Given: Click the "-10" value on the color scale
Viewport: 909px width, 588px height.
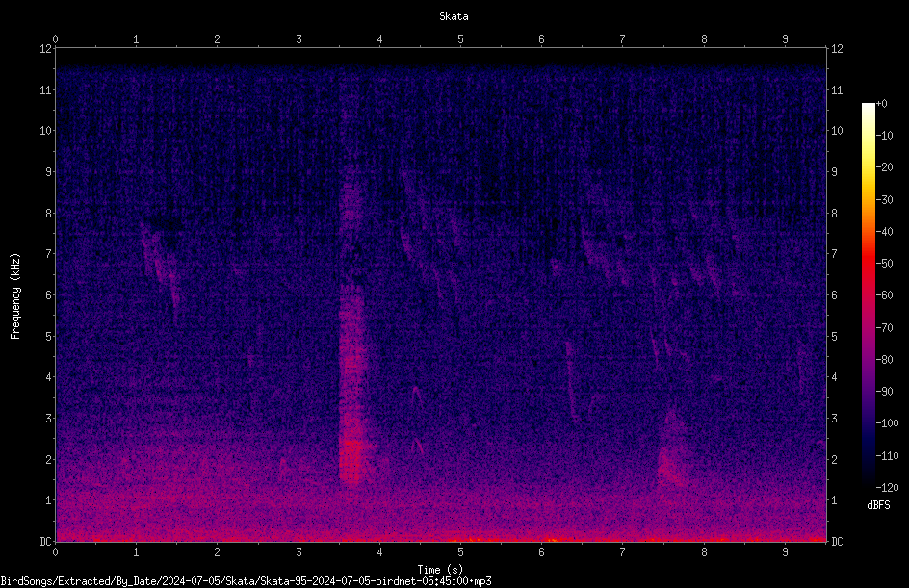Looking at the screenshot, I should (884, 136).
